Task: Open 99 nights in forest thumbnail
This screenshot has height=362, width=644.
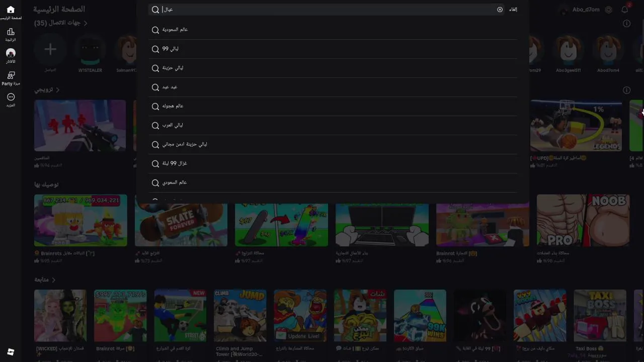Action: click(x=480, y=316)
